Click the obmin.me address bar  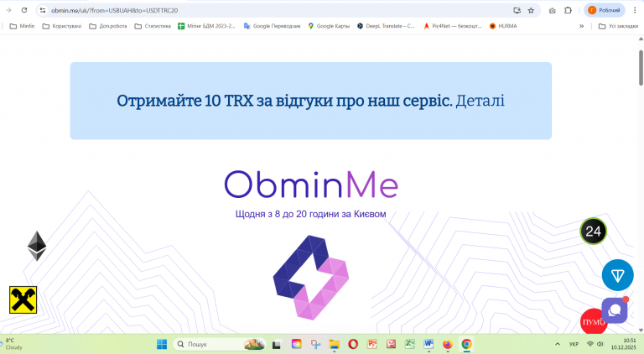[x=279, y=10]
